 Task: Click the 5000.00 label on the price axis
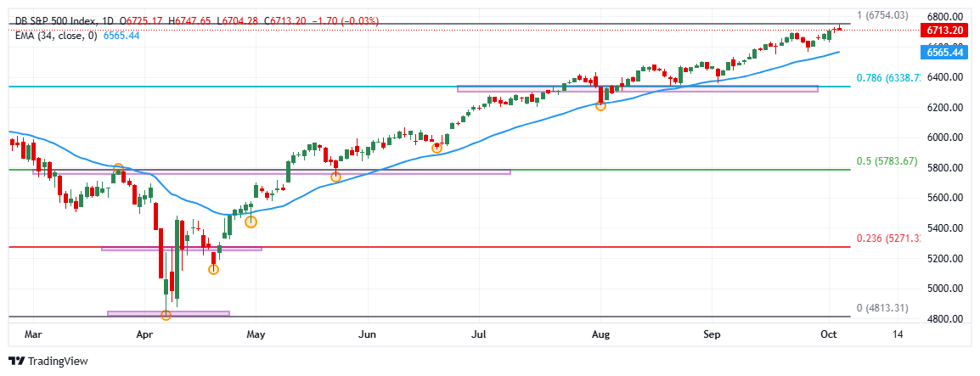[x=943, y=289]
